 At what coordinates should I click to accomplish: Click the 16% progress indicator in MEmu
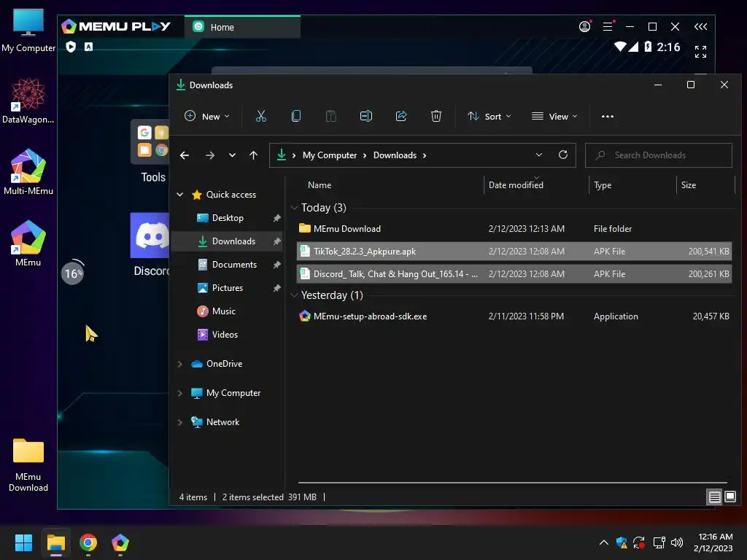tap(73, 273)
